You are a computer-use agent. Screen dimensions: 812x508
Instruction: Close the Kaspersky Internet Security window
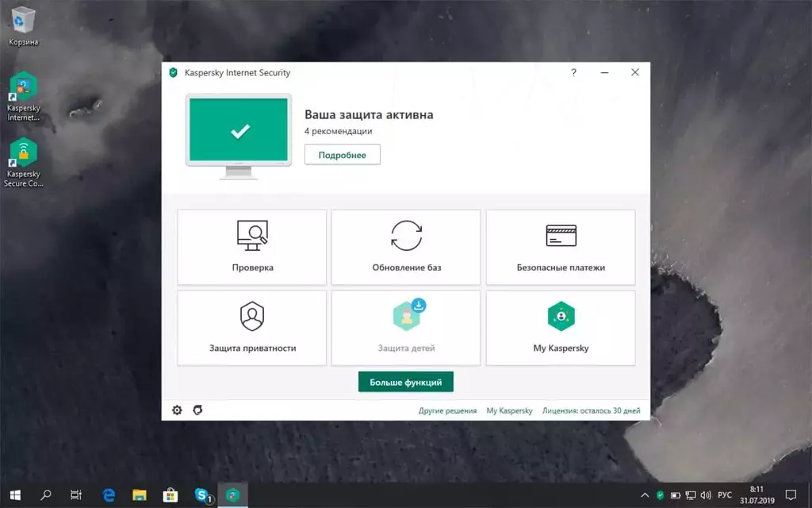click(x=635, y=72)
